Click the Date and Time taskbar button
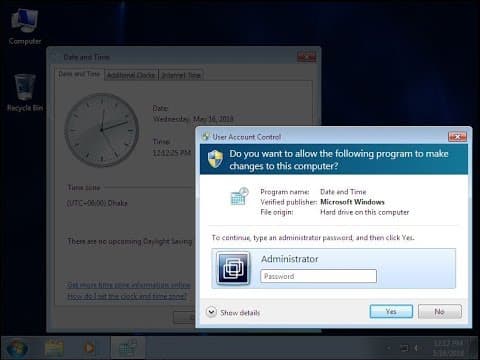 128,348
